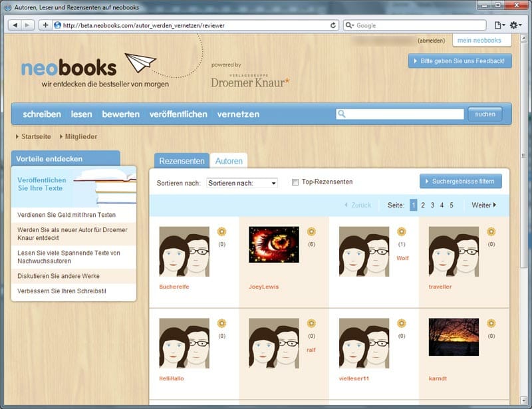Click Suchergebnisse filtern button
Screen dimensions: 532x409
(460, 181)
